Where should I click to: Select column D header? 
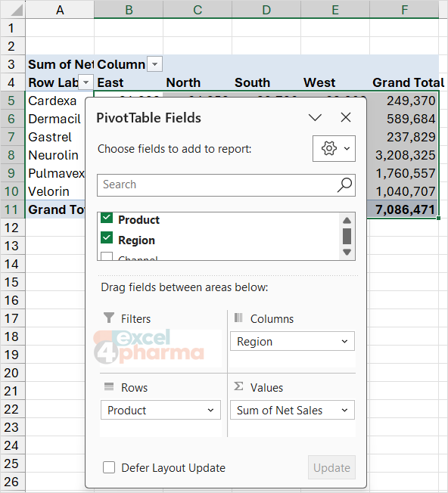click(266, 9)
